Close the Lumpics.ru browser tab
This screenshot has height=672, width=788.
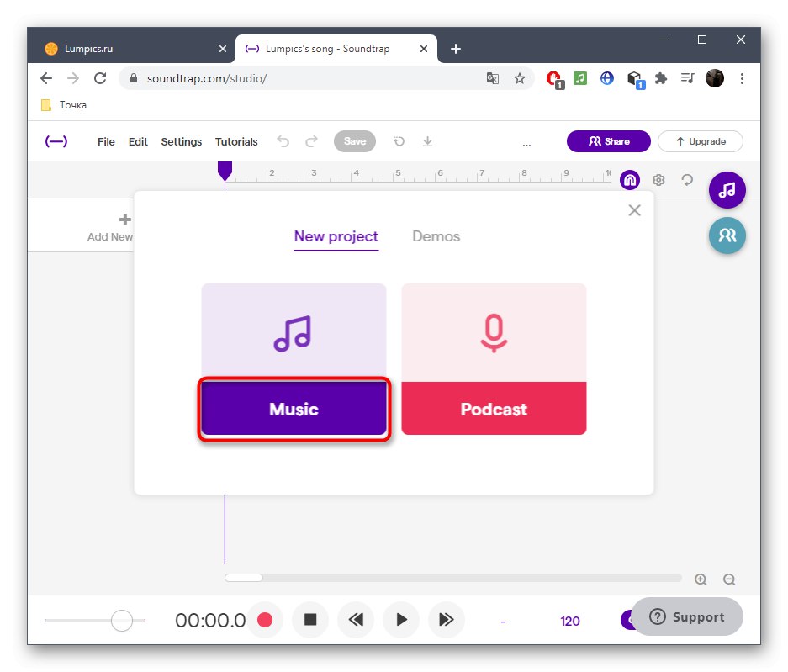223,49
